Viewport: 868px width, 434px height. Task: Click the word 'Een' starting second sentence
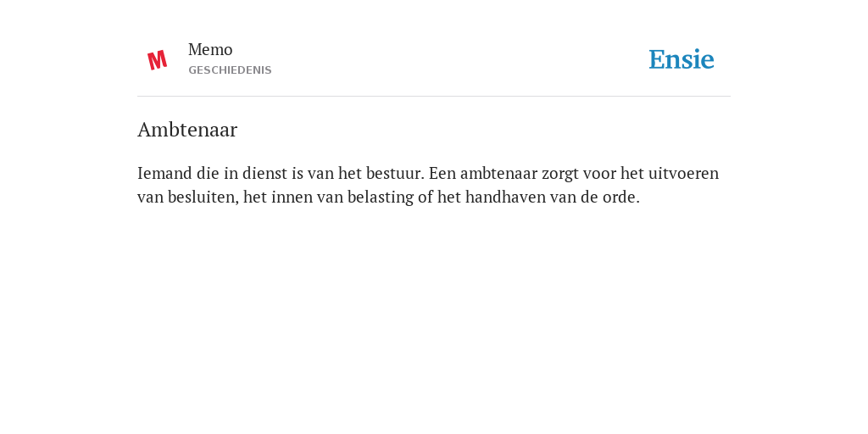(x=442, y=174)
